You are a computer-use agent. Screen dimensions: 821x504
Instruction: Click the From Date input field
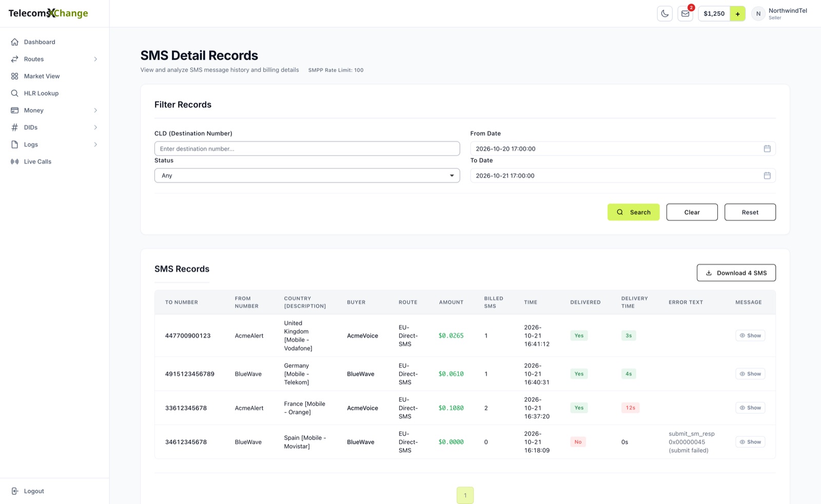point(622,149)
